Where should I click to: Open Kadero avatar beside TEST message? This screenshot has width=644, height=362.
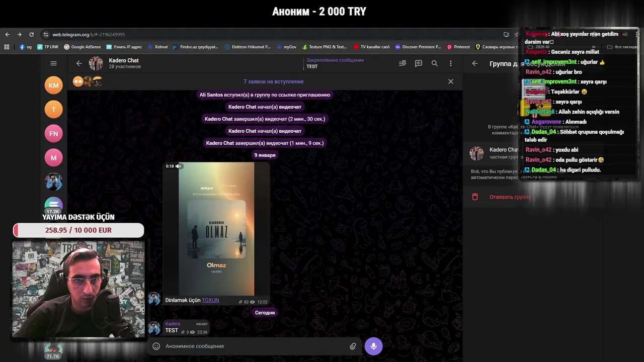pos(154,328)
